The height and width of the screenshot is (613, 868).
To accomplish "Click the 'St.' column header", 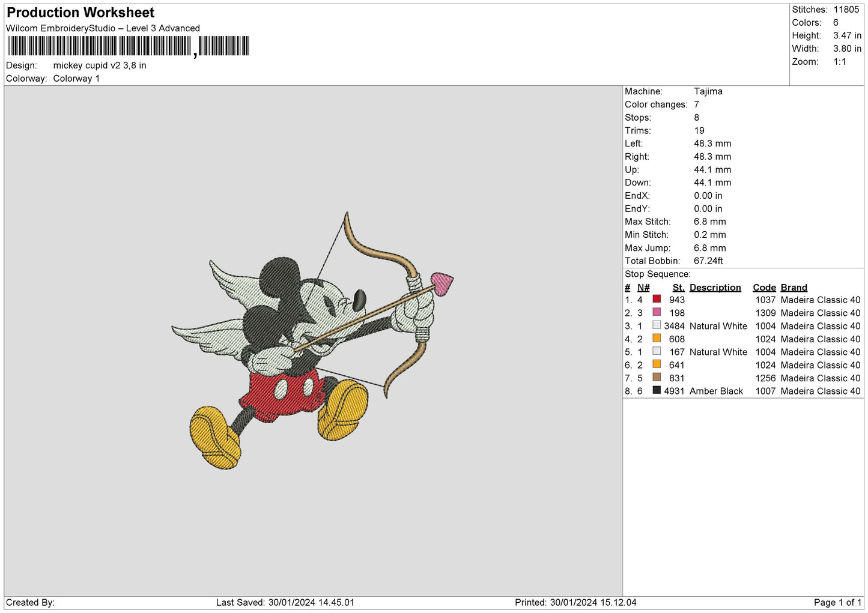I will (x=679, y=288).
